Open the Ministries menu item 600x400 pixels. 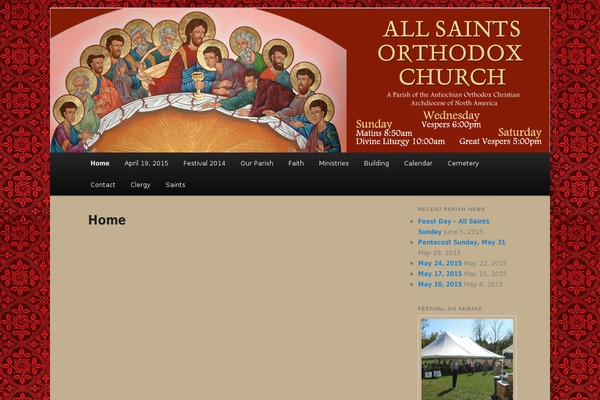coord(334,163)
